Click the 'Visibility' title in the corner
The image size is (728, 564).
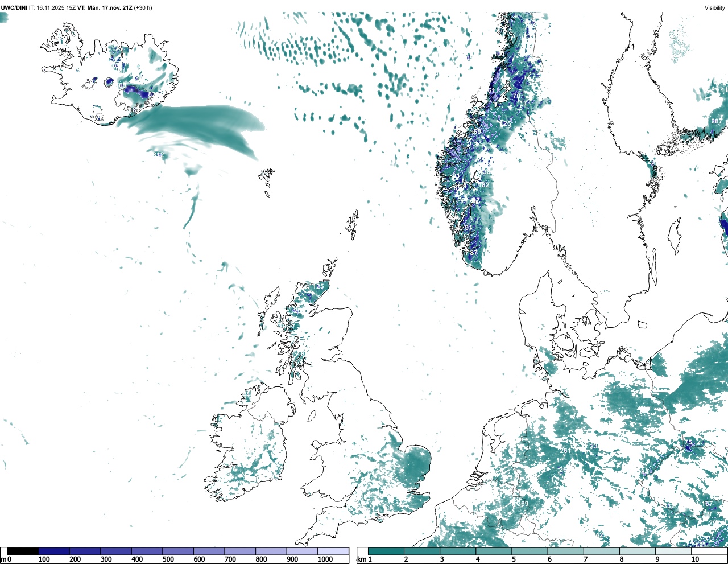point(715,7)
